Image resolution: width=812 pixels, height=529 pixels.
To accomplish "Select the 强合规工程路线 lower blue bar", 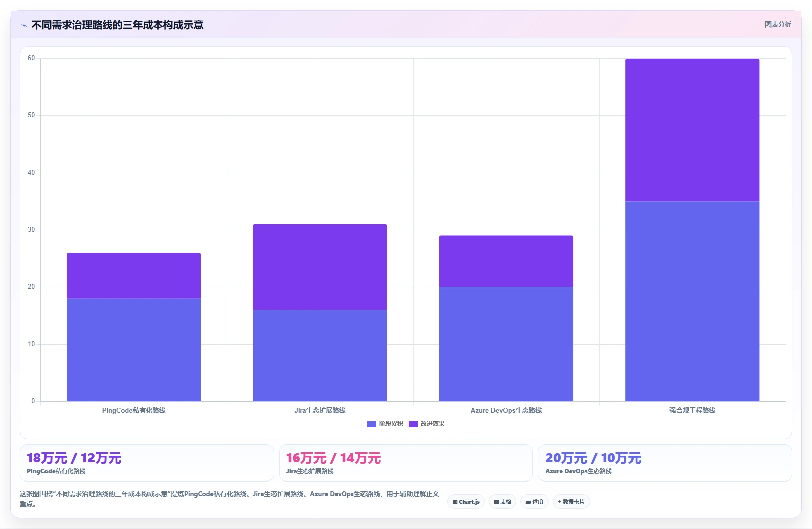I will [x=692, y=301].
